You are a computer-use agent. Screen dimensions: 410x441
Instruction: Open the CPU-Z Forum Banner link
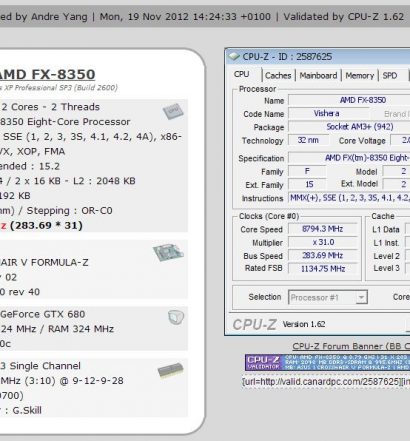pyautogui.click(x=351, y=346)
